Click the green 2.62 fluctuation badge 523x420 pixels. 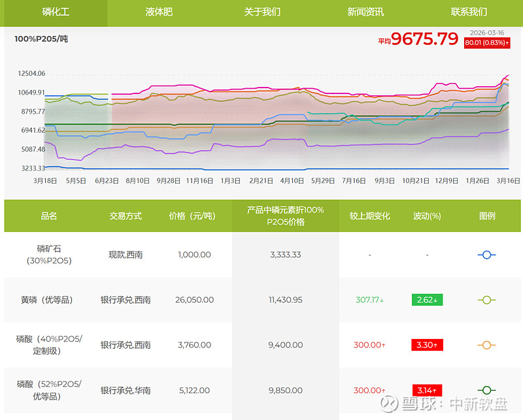click(428, 300)
